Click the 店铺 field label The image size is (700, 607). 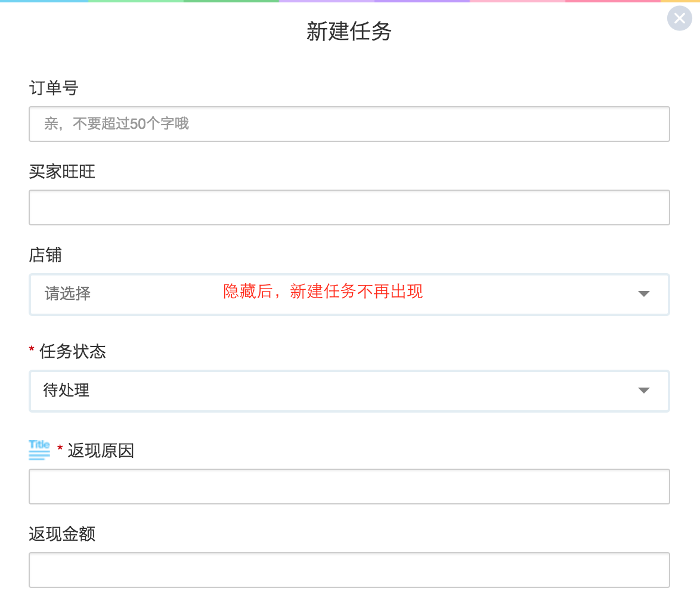pyautogui.click(x=45, y=255)
